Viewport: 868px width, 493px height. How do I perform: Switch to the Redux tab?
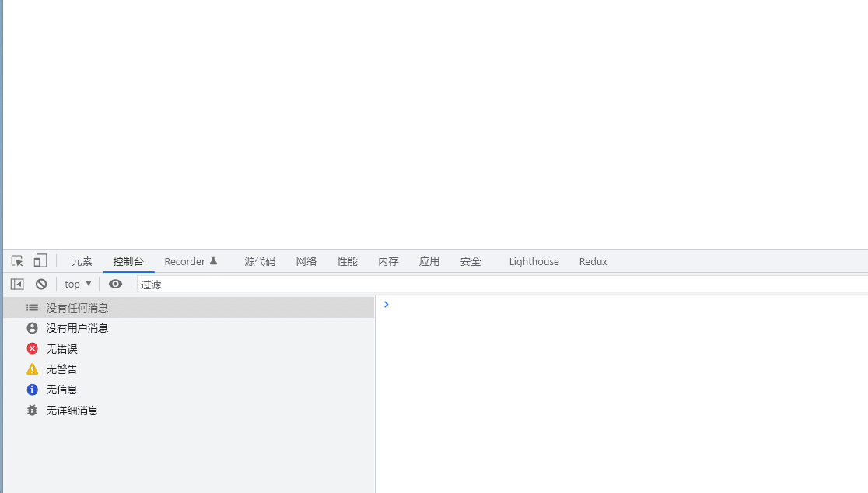[x=593, y=262]
